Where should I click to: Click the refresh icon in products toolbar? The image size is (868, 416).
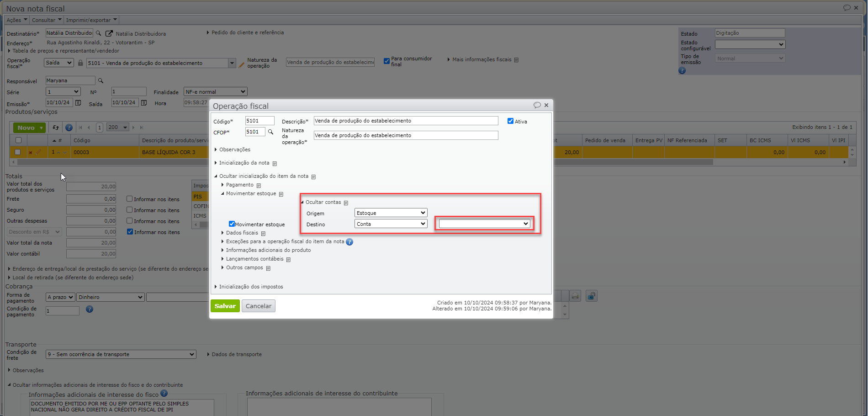(x=56, y=128)
